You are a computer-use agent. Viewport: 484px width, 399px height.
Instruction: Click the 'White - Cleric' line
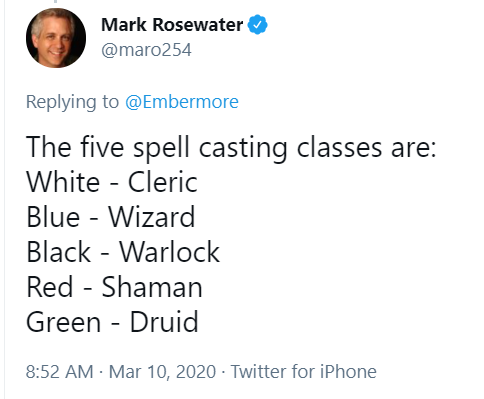[x=112, y=182]
